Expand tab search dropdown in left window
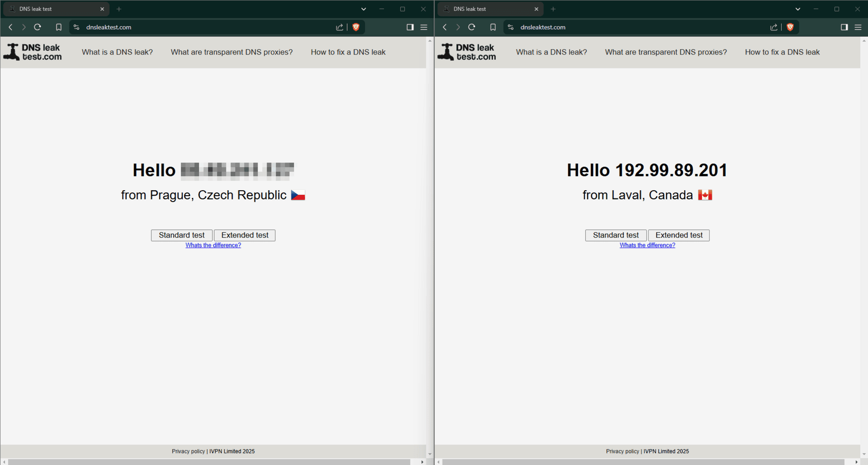Screen dimensions: 868x465 click(x=364, y=9)
